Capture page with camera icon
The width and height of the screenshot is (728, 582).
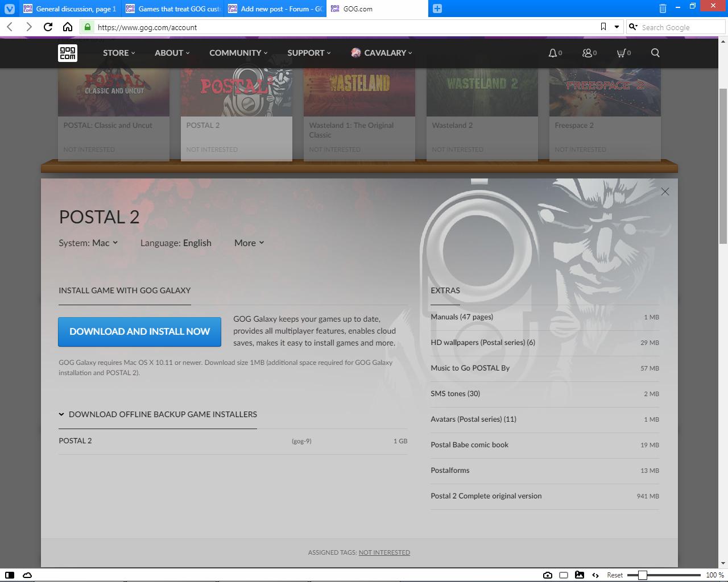(x=548, y=575)
